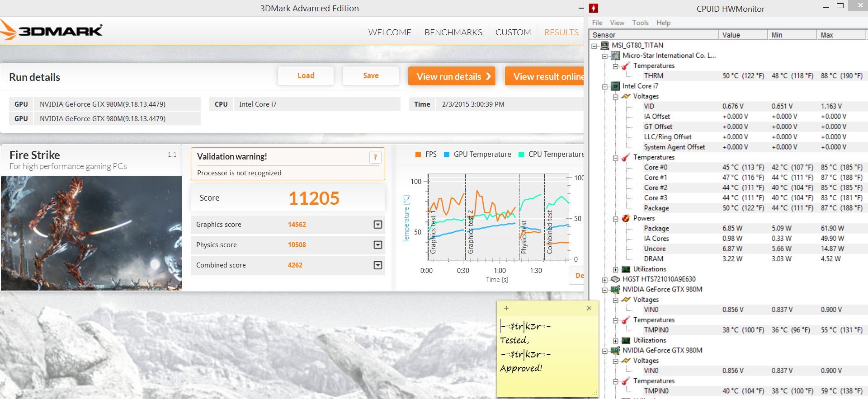Click the HGST hard drive icon
Image resolution: width=868 pixels, height=399 pixels.
(x=615, y=279)
